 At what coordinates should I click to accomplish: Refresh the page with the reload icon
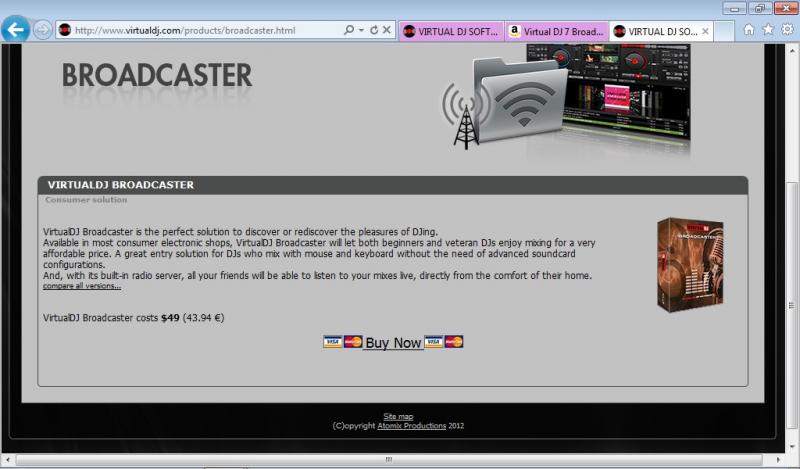373,30
